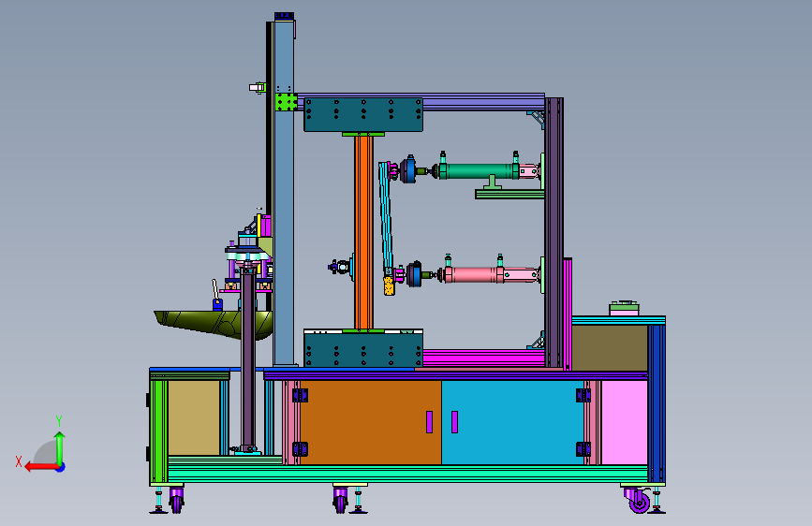812x526 pixels.
Task: Select the green Y-axis arrow of the triad
Action: [60, 448]
